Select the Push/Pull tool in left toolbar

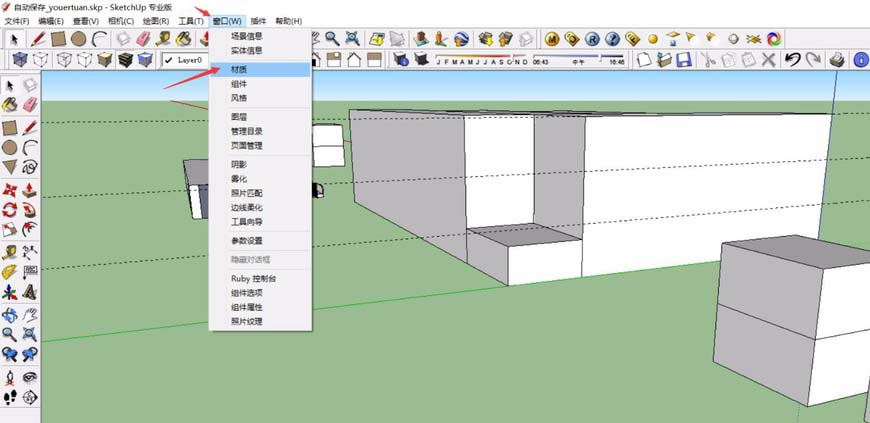29,190
